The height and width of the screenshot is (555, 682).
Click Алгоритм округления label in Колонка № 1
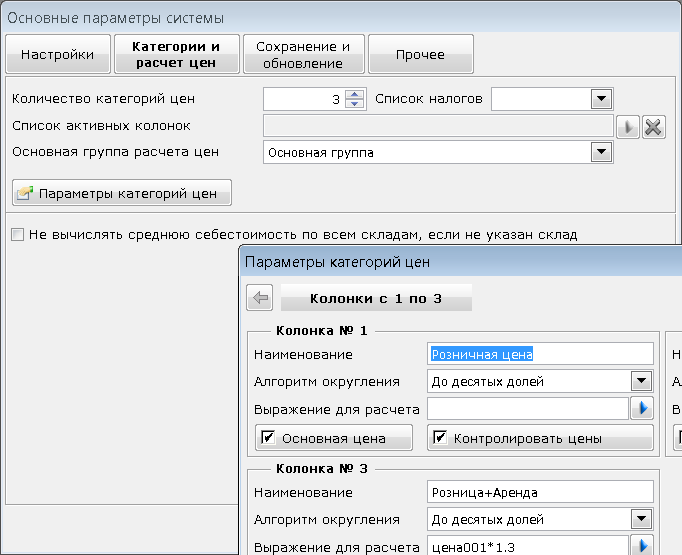(327, 382)
